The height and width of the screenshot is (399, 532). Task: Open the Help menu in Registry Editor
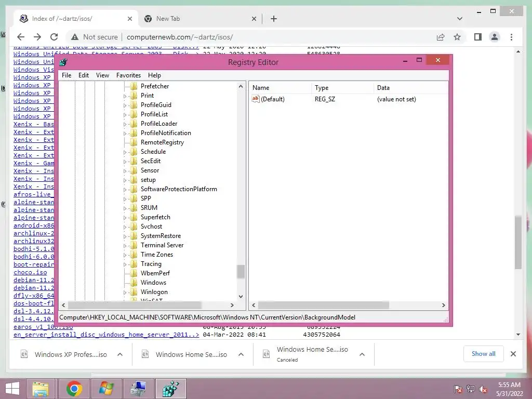click(x=154, y=75)
